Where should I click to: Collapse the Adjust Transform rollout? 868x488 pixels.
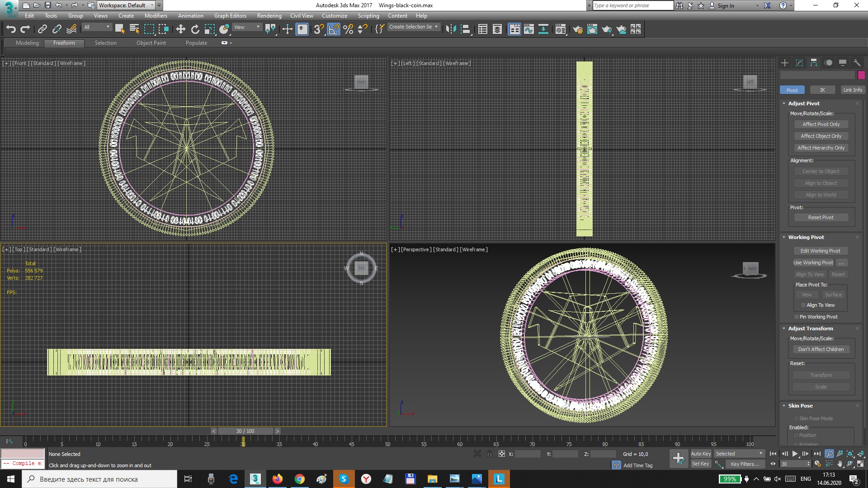pyautogui.click(x=784, y=328)
